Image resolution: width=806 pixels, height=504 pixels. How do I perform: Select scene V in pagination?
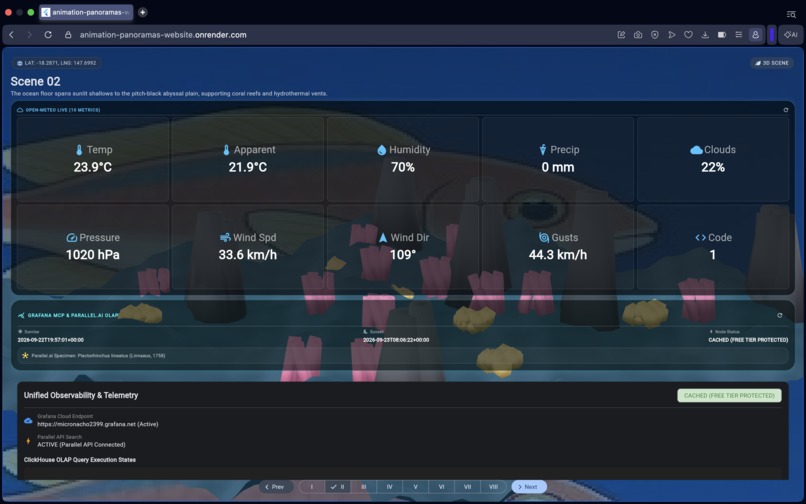[x=415, y=487]
